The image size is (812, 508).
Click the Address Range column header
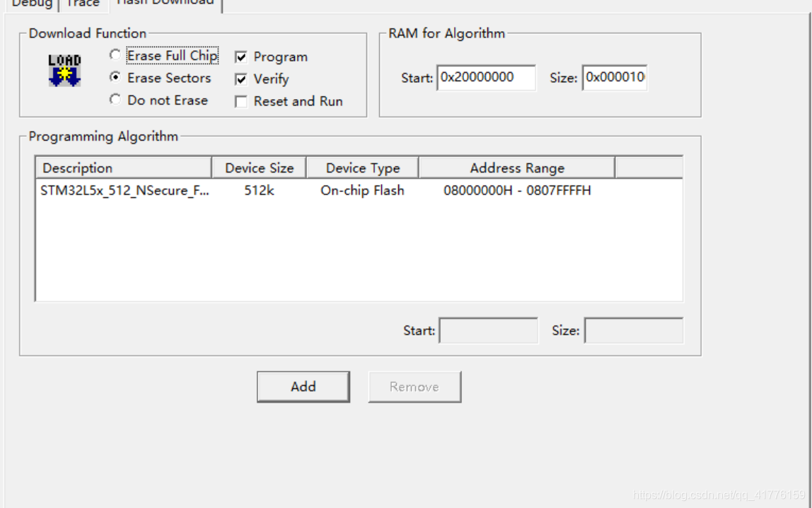[x=517, y=168]
